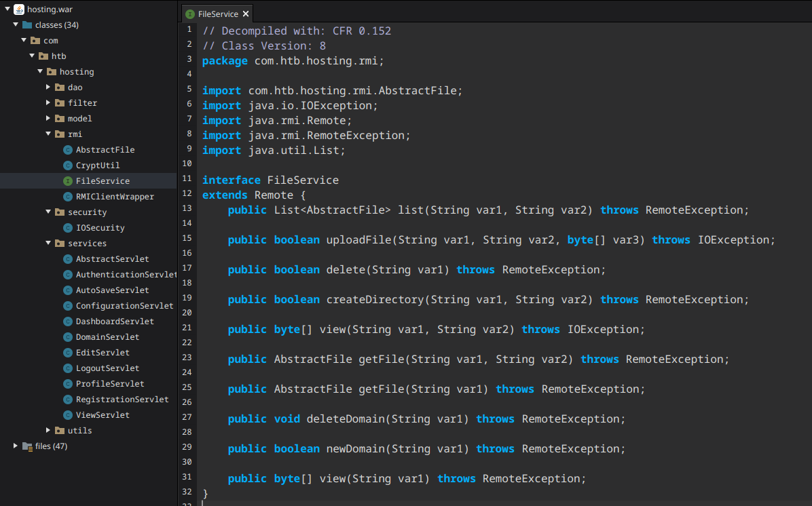Open the LogoutServlet class

pyautogui.click(x=107, y=368)
